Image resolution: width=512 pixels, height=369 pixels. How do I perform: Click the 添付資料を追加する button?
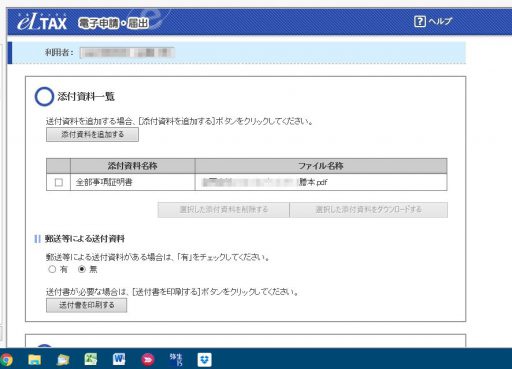click(92, 134)
